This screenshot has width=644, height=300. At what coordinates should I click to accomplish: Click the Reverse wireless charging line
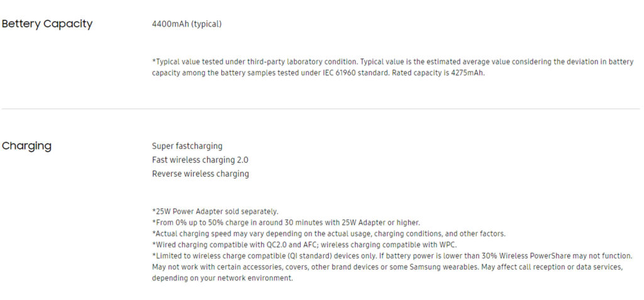click(201, 174)
